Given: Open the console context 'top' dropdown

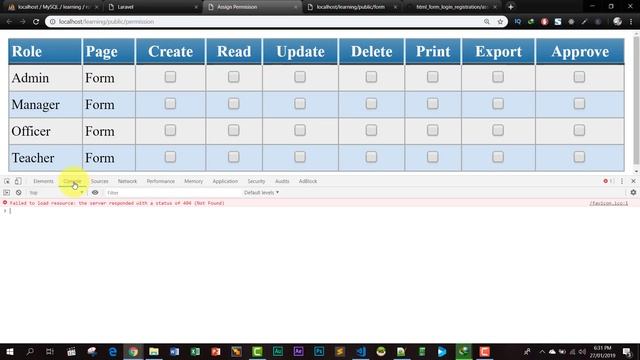Looking at the screenshot, I should 56,193.
